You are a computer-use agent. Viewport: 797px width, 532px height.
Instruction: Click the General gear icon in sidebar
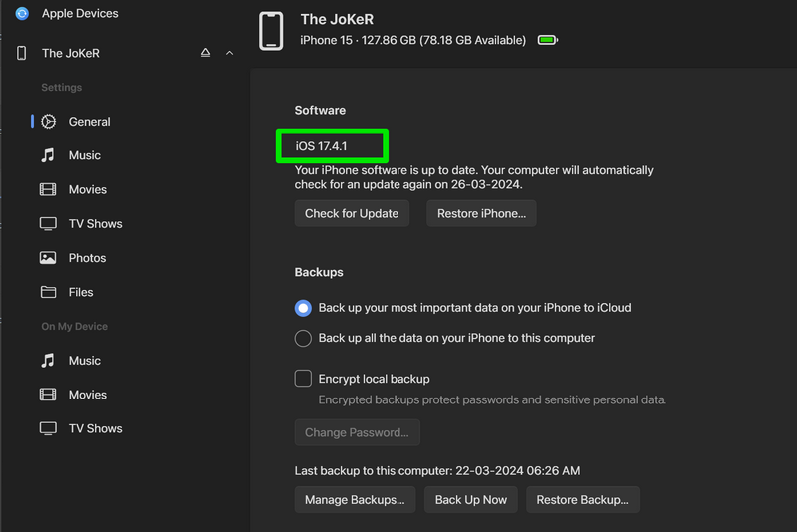tap(48, 122)
